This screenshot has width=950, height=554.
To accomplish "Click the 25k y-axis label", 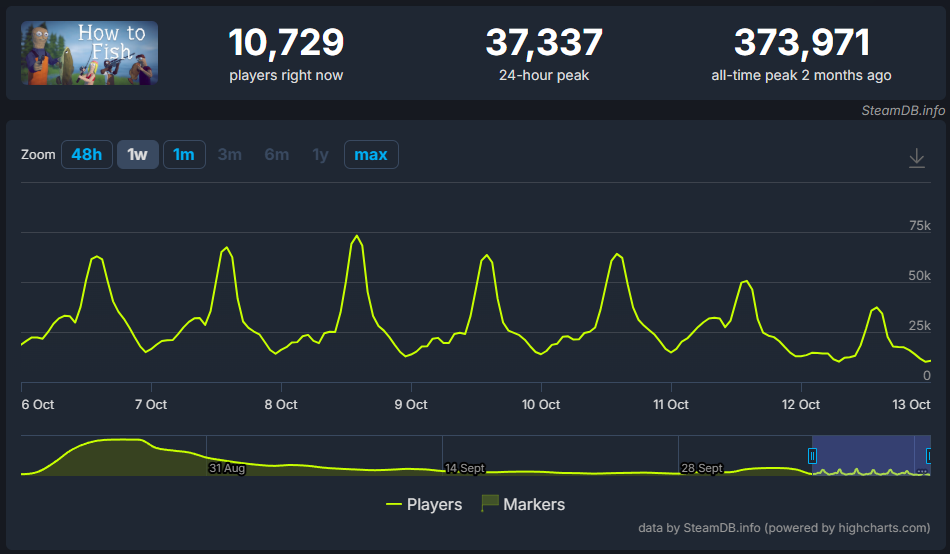I will 920,325.
